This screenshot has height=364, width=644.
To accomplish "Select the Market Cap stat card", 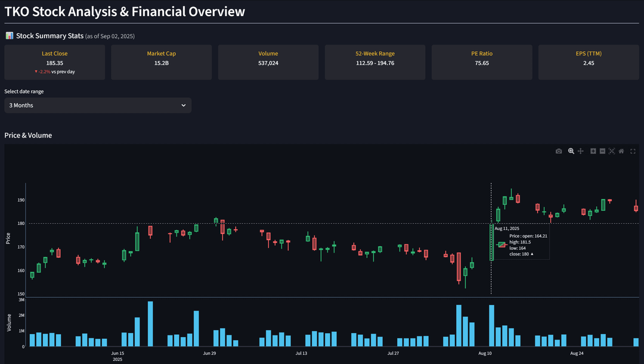I will point(162,63).
